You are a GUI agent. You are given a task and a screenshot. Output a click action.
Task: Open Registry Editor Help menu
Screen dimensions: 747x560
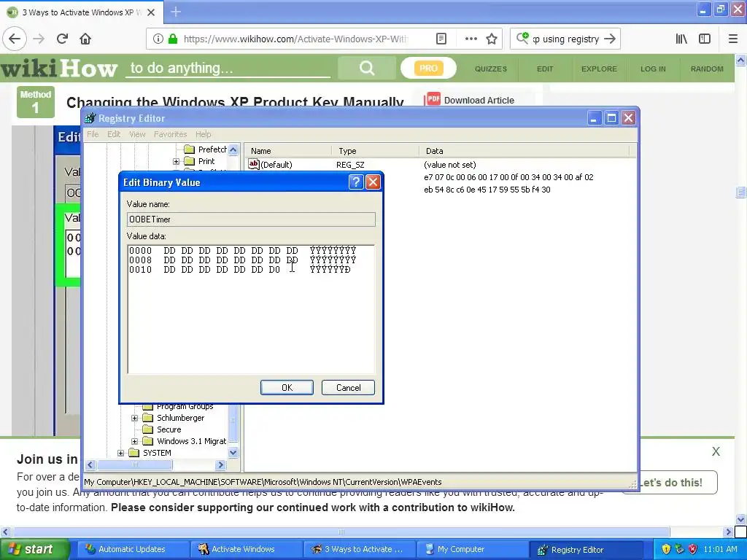click(204, 134)
